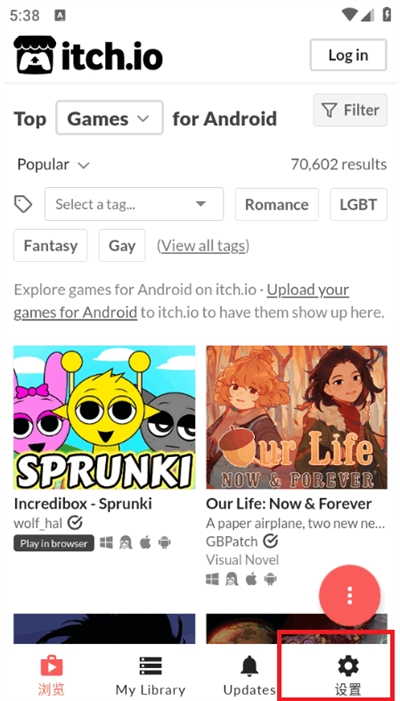Tap the Log in button
Viewport: 400px width, 701px height.
(x=348, y=55)
